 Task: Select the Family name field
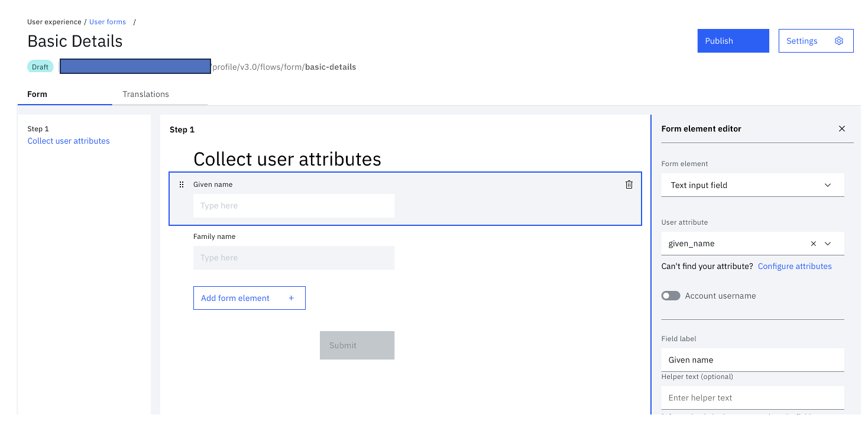293,258
